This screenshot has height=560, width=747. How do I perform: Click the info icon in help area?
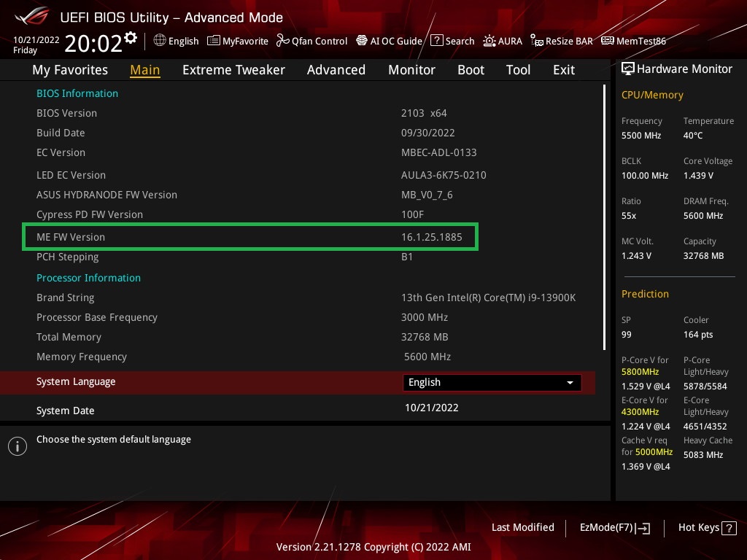point(18,446)
